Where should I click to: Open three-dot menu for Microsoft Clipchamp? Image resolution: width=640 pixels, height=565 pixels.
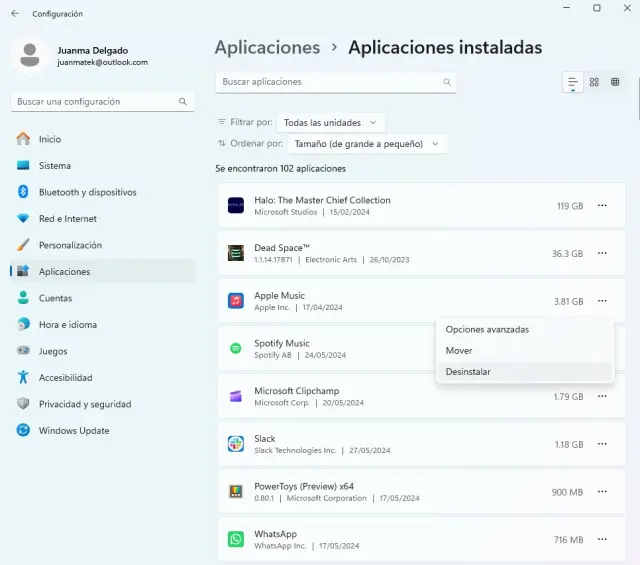click(602, 397)
